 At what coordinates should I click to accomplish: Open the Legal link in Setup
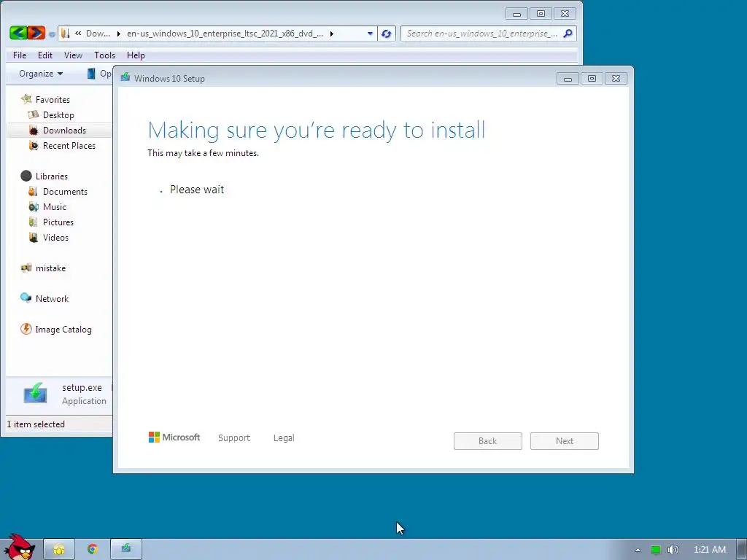tap(284, 438)
